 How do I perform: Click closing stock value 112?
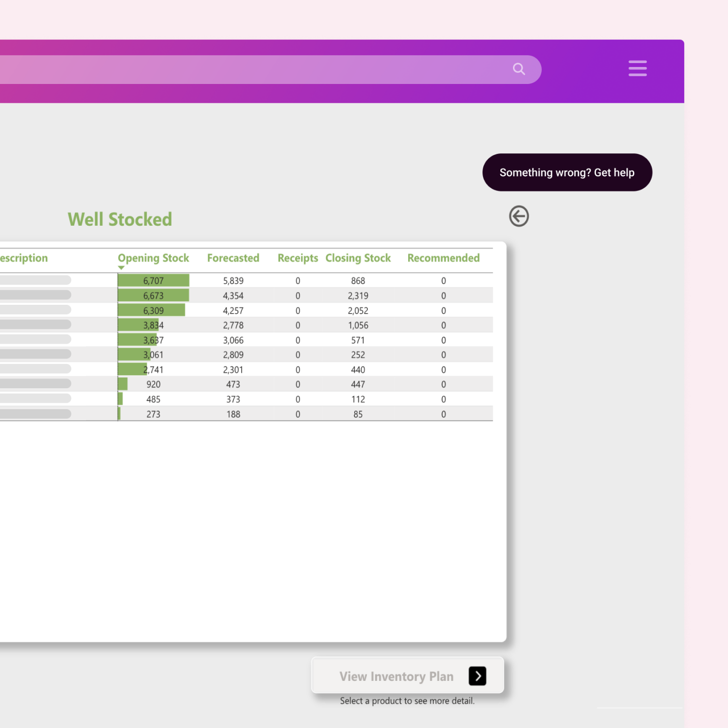(x=358, y=399)
